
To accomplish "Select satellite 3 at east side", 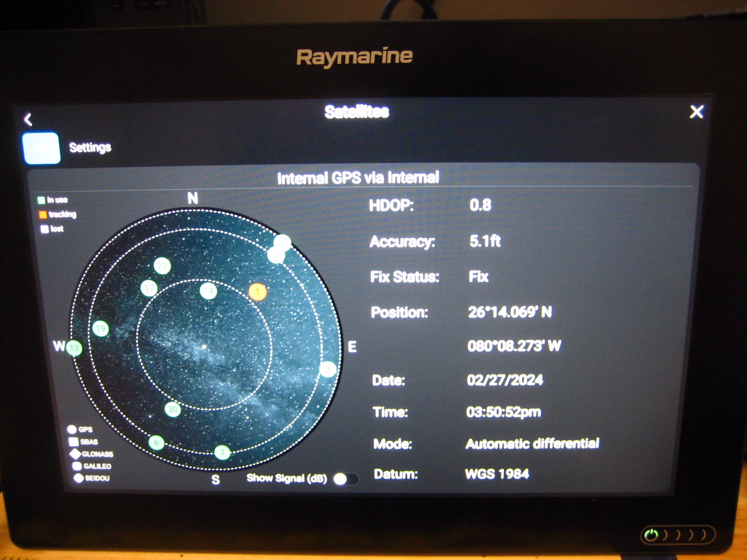I will point(328,369).
